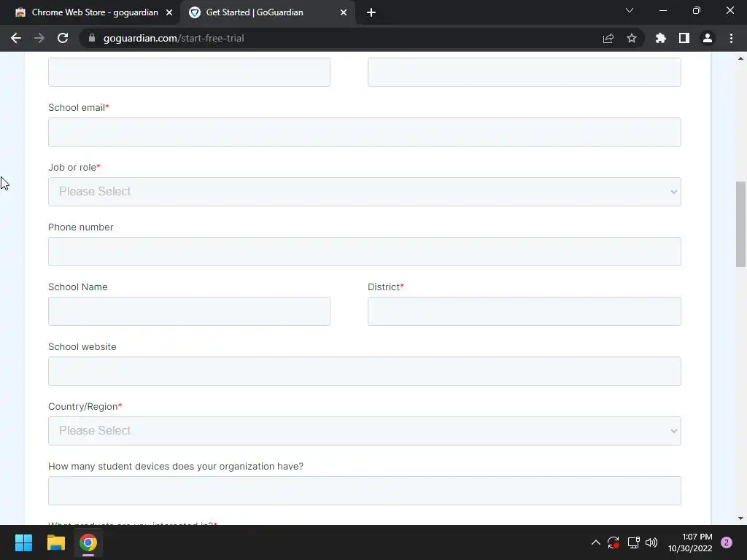This screenshot has width=747, height=560.
Task: Open Chrome's three-dot menu
Action: tap(731, 38)
